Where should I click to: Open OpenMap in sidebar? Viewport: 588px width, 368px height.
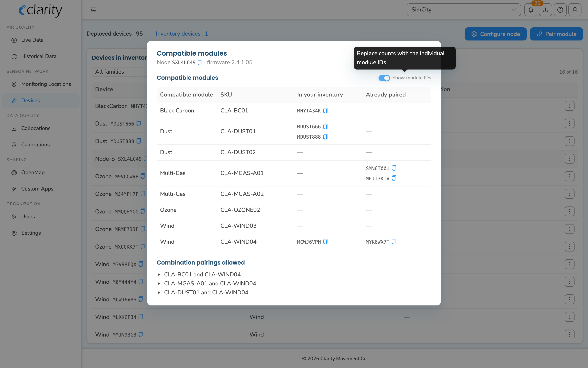coord(41,173)
